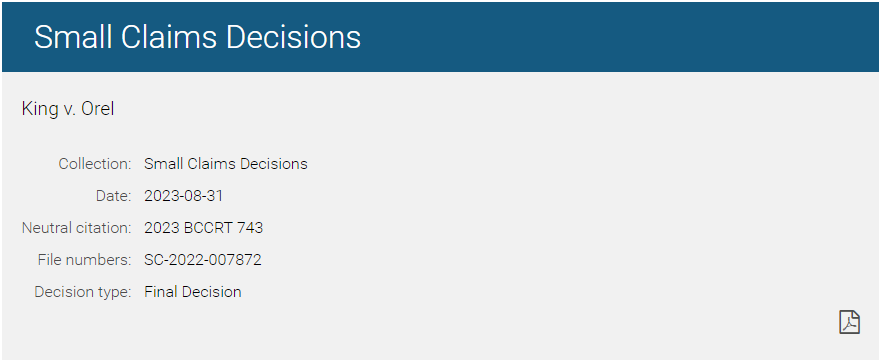
Task: Click the number 743 in the neutral citation
Action: [250, 228]
